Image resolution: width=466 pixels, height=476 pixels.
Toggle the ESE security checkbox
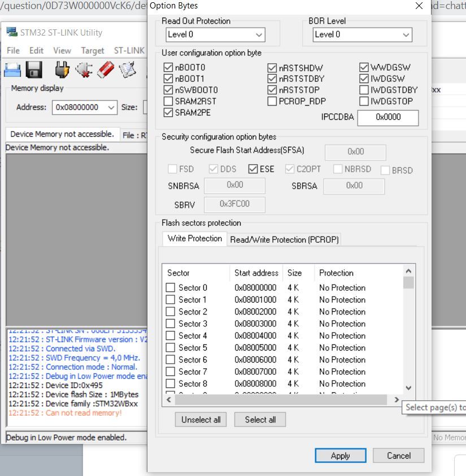pos(252,169)
